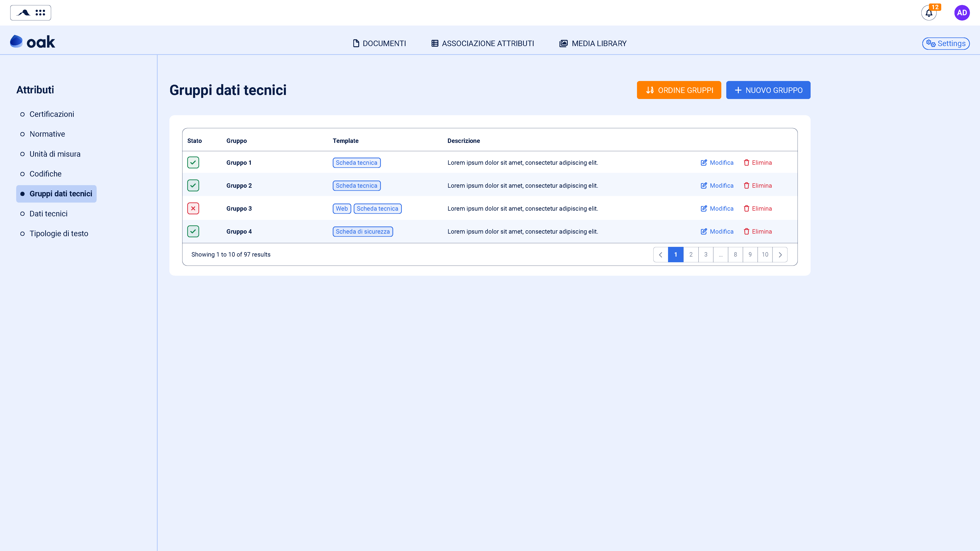Toggle the red X status of Gruppo 3

[x=193, y=208]
